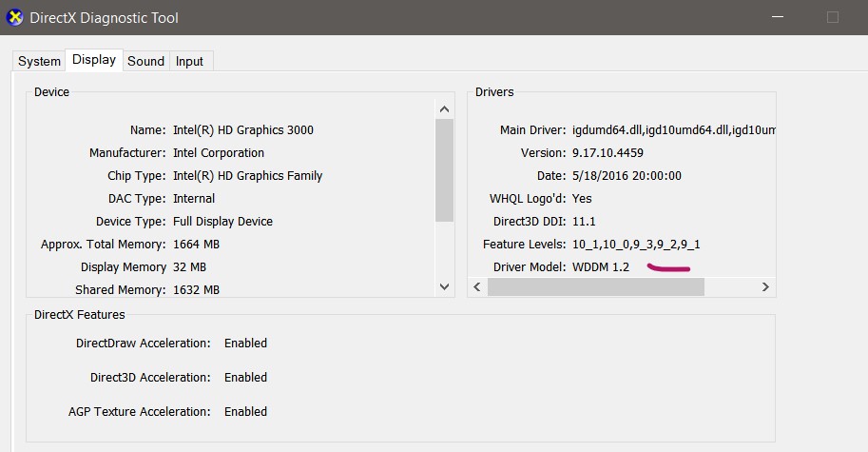Click the Driver Model value 'WDDM 1.2'
The image size is (868, 452).
pyautogui.click(x=601, y=267)
